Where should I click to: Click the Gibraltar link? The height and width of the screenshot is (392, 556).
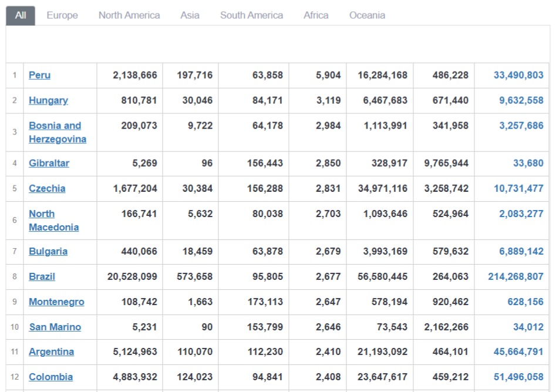(49, 163)
